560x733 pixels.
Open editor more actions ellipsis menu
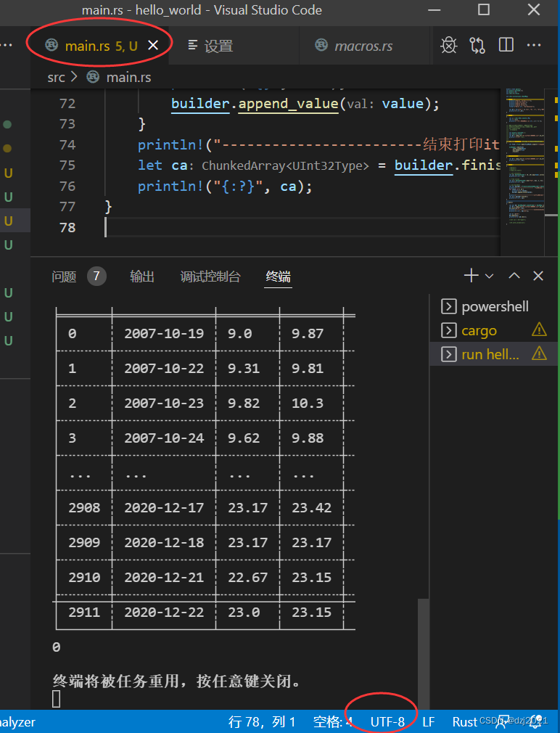[x=533, y=45]
